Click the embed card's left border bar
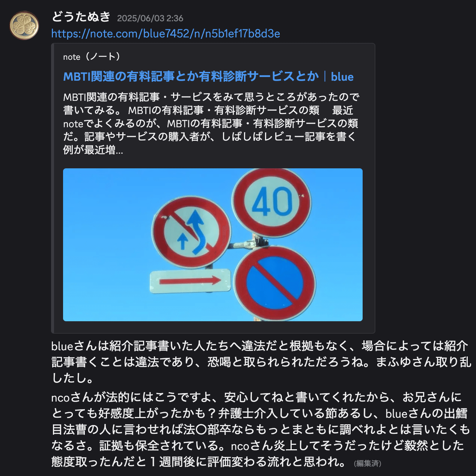476x476 pixels. (53, 188)
